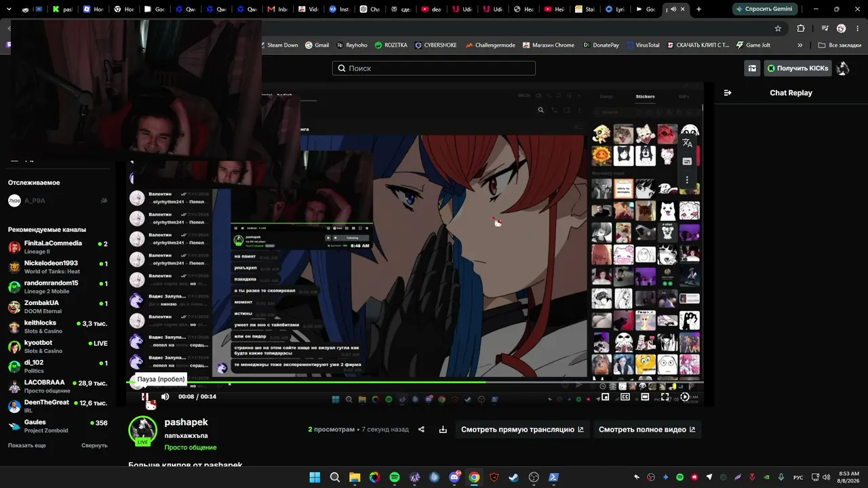Click Показать еще under recommended channels
868x488 pixels.
[27, 445]
